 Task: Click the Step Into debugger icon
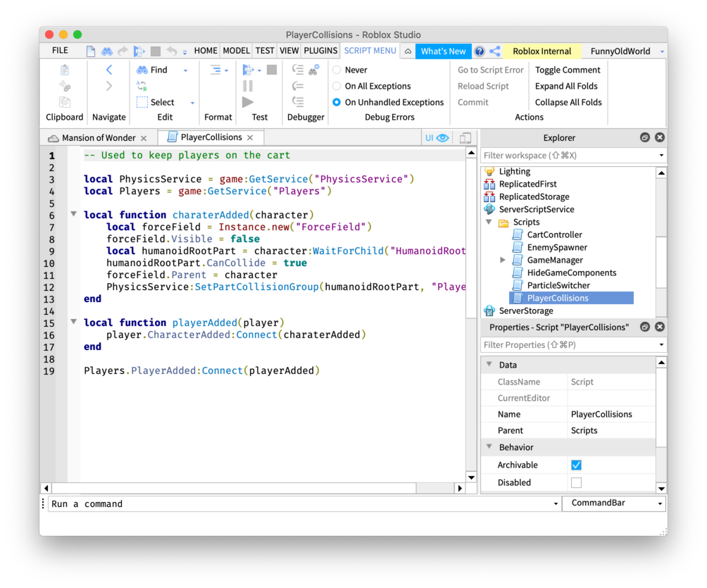pyautogui.click(x=298, y=70)
